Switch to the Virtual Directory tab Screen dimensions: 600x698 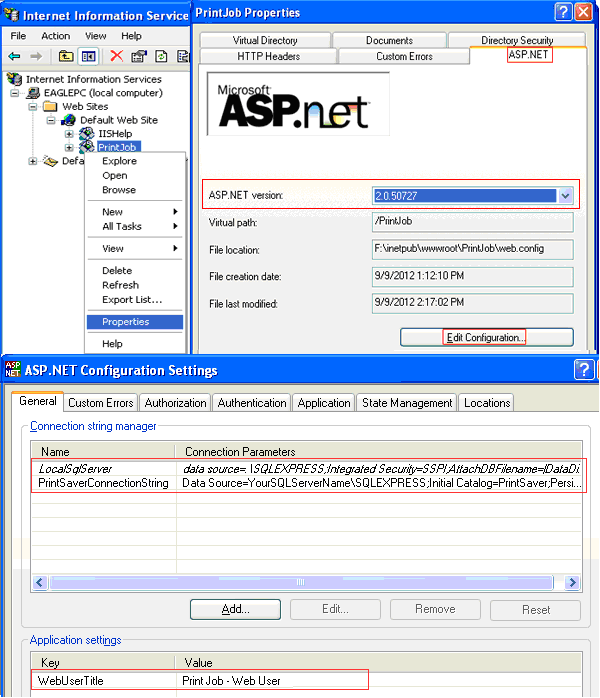pos(265,40)
